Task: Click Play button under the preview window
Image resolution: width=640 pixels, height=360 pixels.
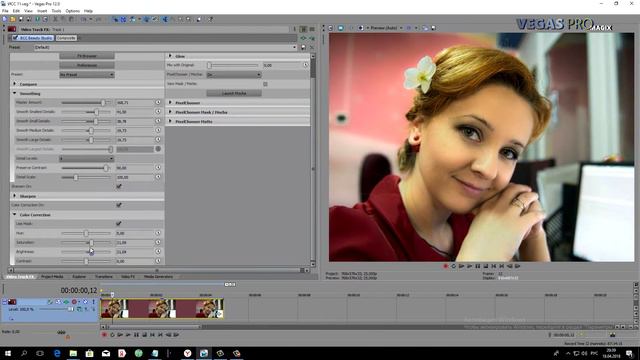Action: 469,266
